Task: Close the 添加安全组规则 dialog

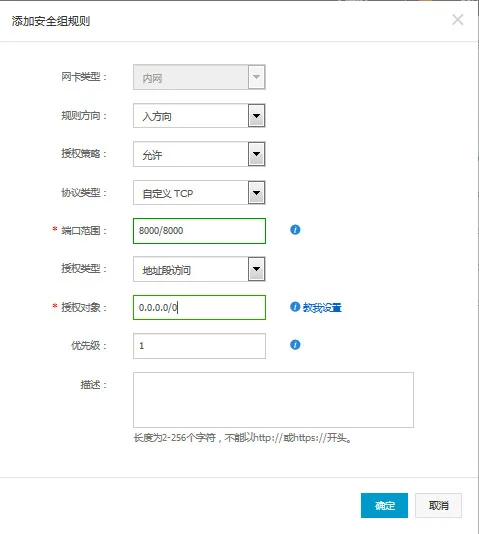Action: [x=458, y=20]
